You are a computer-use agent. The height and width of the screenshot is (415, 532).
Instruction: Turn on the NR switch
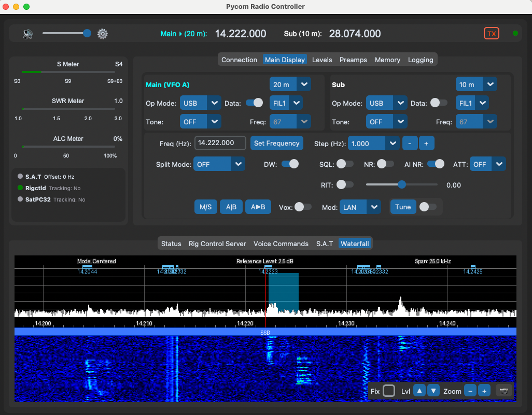tap(385, 164)
